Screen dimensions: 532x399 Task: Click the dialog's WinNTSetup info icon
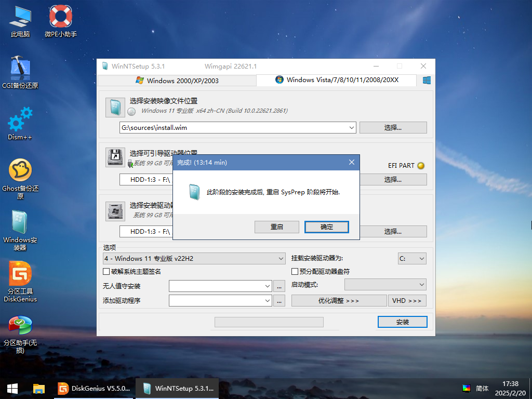194,192
